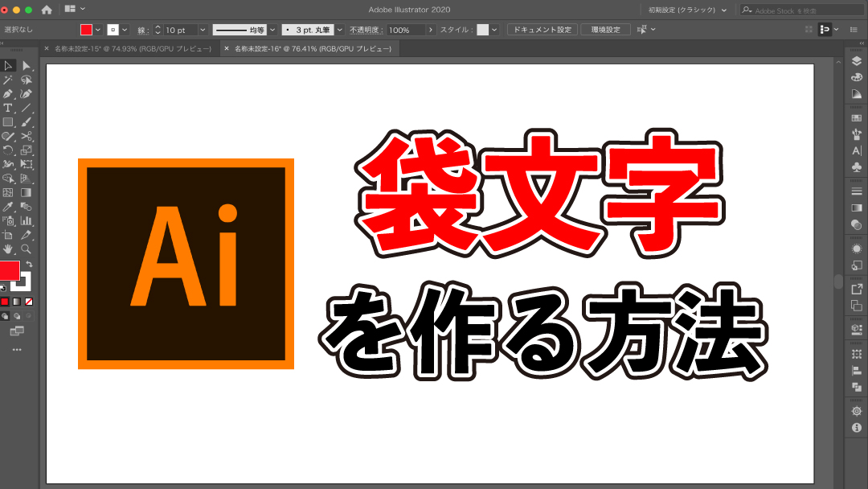868x489 pixels.
Task: Select the Width/Warp tool
Action: pos(8,165)
